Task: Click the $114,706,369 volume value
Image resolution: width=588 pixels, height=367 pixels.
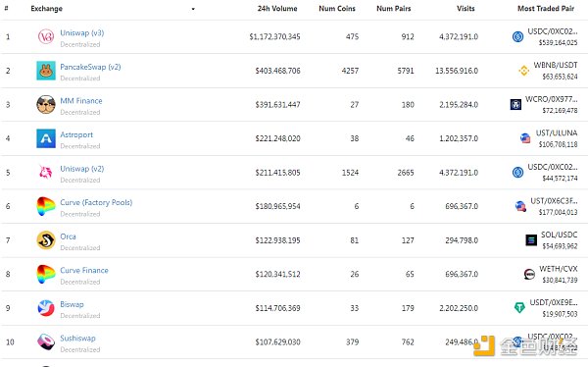Action: click(x=278, y=308)
